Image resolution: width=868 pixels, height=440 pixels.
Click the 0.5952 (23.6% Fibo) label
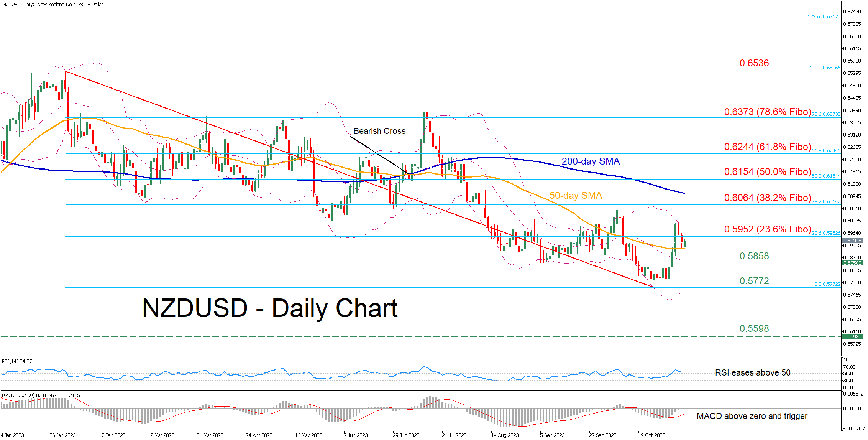767,229
